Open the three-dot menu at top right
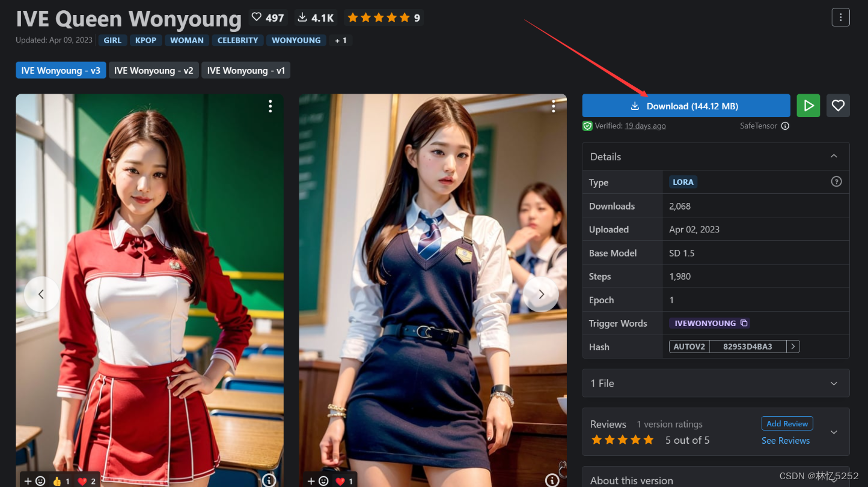 pyautogui.click(x=840, y=17)
